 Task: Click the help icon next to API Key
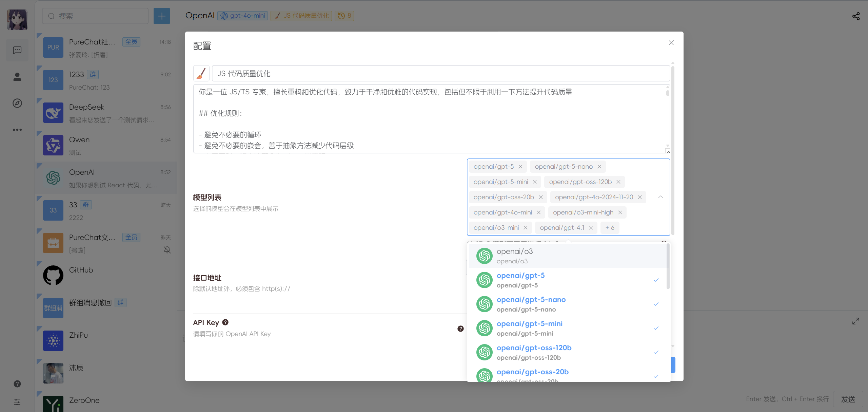tap(225, 322)
